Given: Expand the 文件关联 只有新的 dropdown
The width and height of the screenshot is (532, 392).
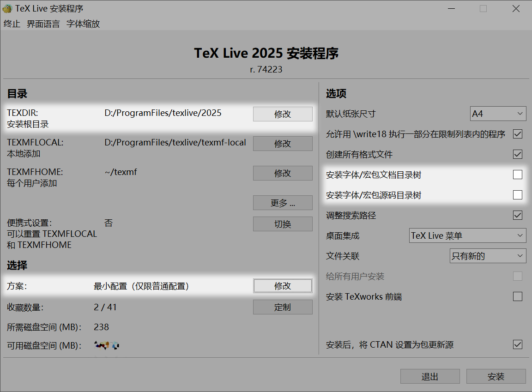Looking at the screenshot, I should (488, 256).
